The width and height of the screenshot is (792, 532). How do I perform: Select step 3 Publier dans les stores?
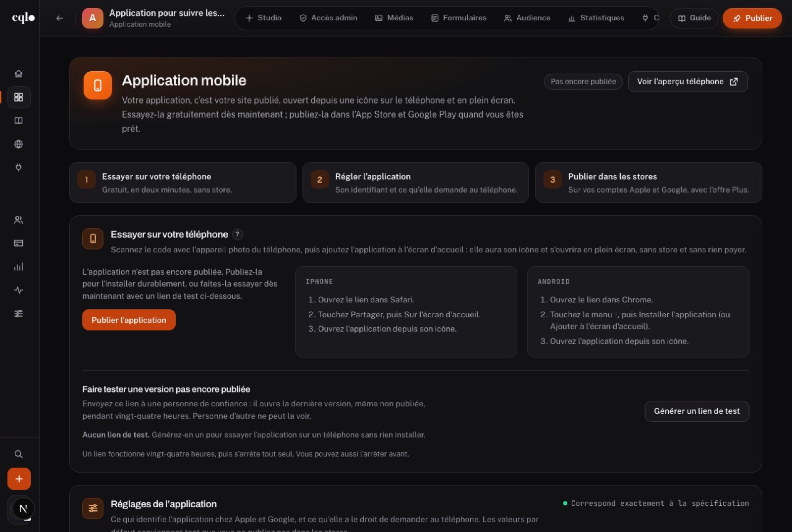coord(648,183)
